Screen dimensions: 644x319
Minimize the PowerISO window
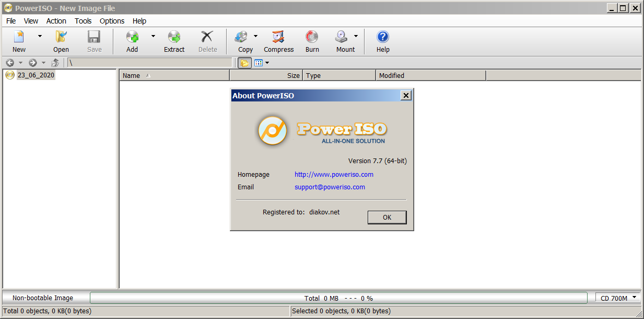[x=612, y=8]
